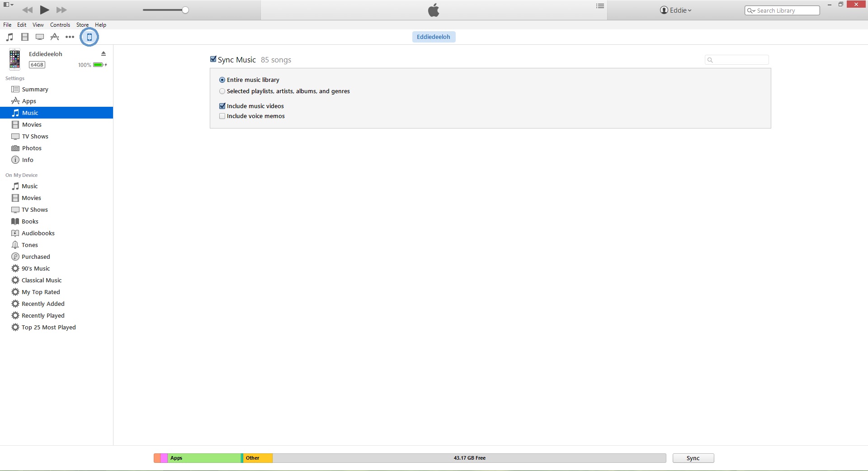Click the 43.17 GB Free storage segment
The image size is (868, 471).
click(469, 458)
